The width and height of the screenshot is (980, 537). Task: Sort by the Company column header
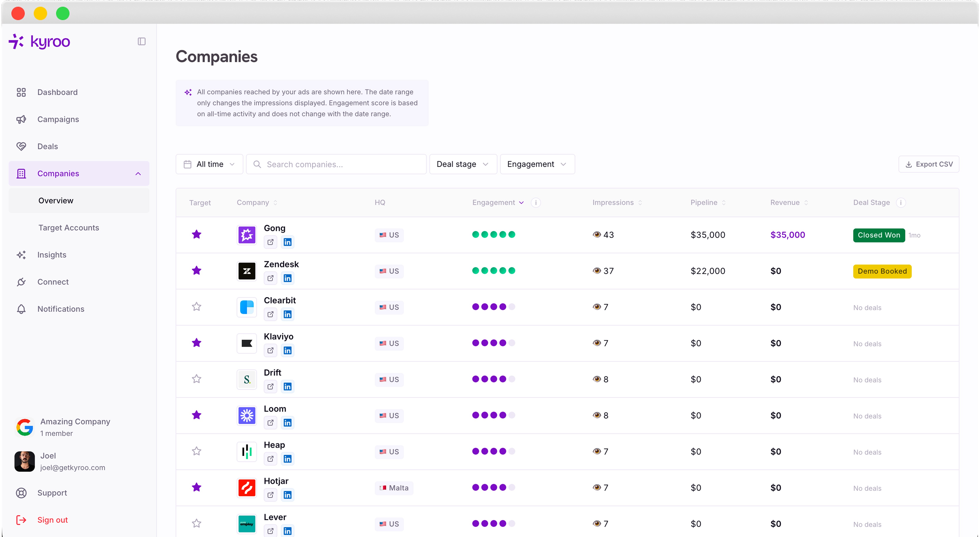[x=257, y=203]
